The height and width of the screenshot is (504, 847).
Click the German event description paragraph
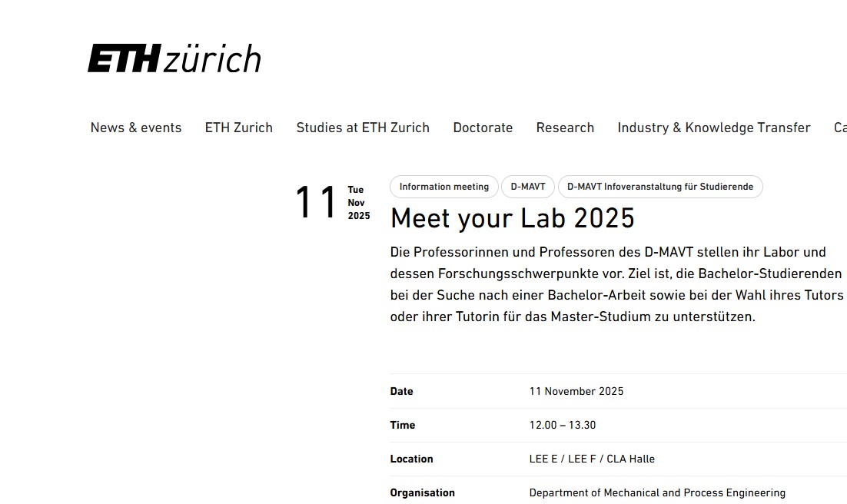click(x=616, y=284)
